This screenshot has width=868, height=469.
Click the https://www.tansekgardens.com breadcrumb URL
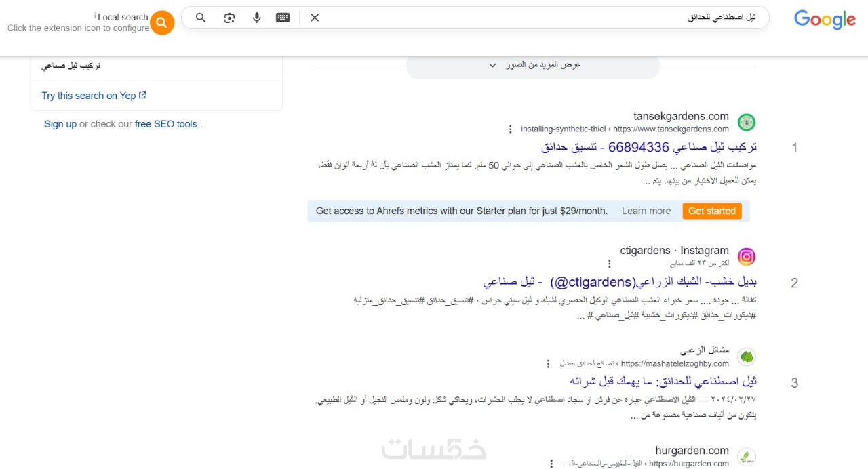(x=671, y=129)
